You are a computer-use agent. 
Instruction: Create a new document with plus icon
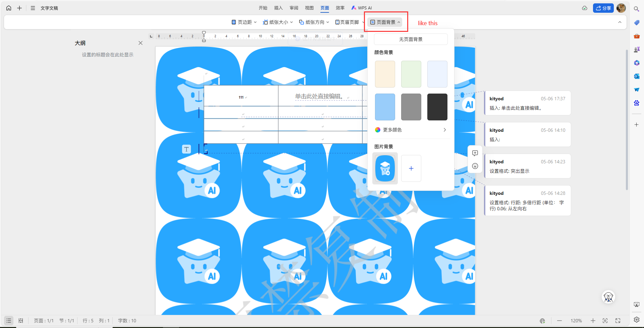pyautogui.click(x=19, y=8)
